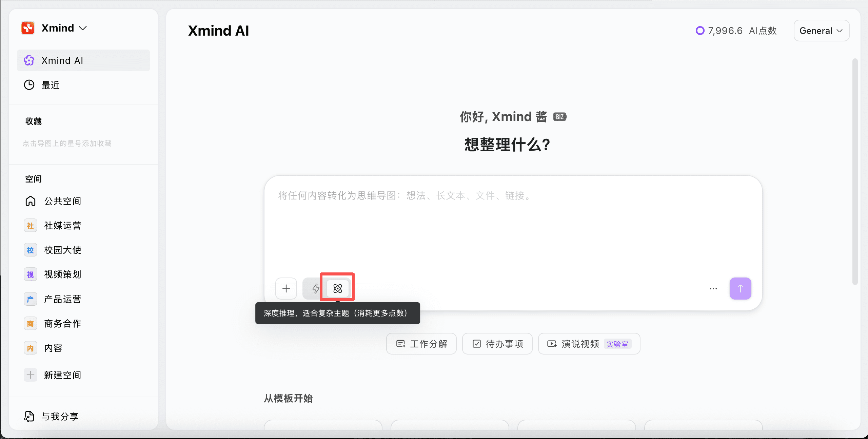
Task: Click the 收藏 favorites heading
Action: click(33, 121)
